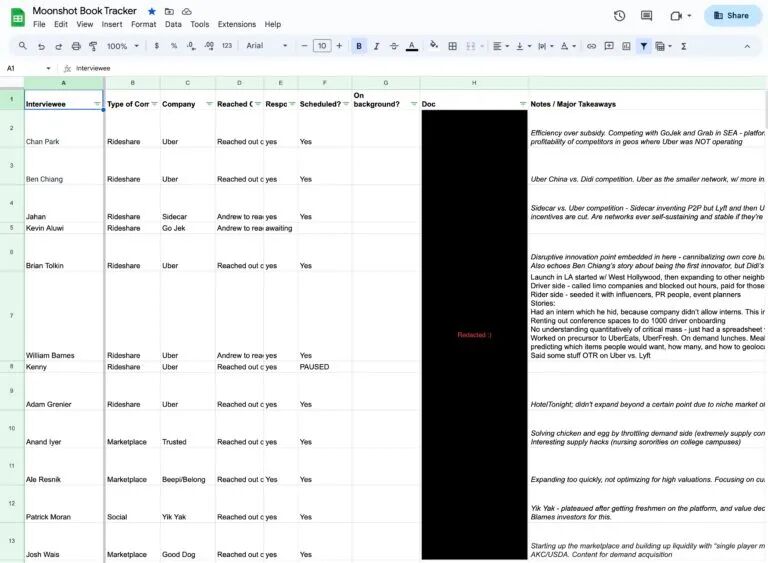Open the fill color picker

point(434,46)
